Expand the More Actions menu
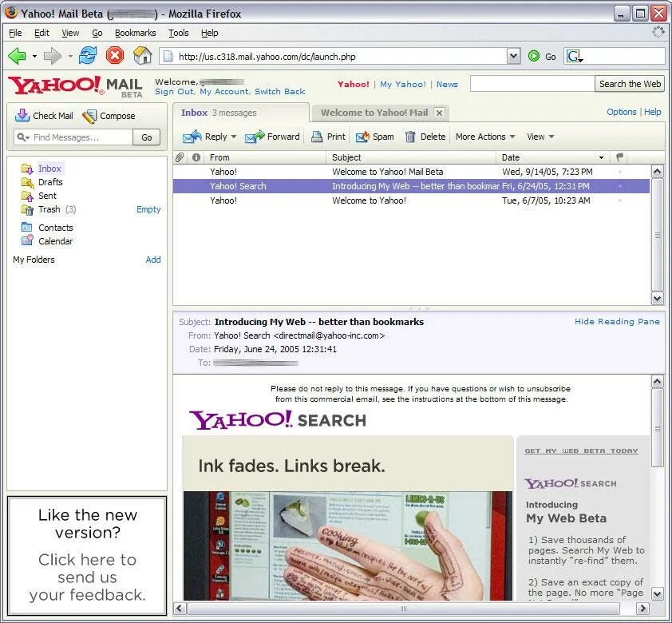 point(485,137)
